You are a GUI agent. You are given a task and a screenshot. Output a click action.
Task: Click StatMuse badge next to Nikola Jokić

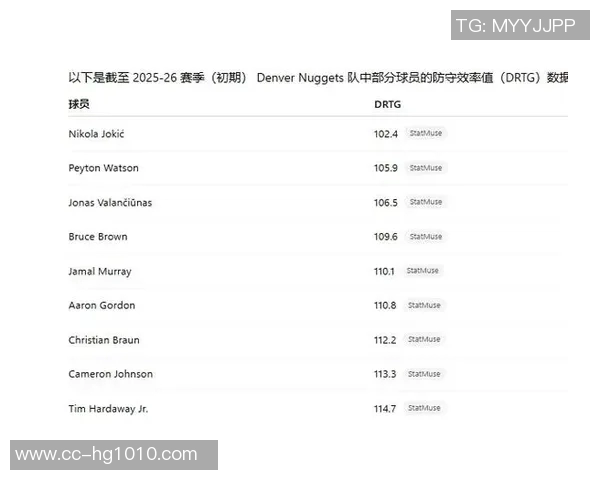click(x=425, y=134)
